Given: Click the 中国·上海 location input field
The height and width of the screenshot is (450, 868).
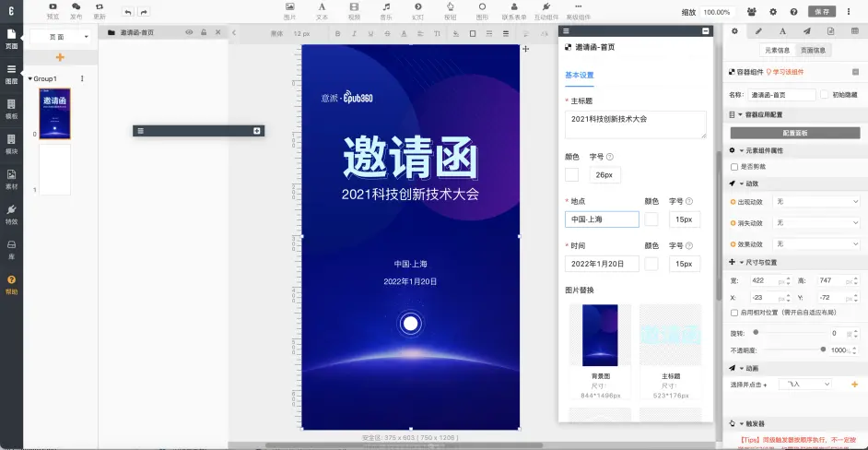Looking at the screenshot, I should point(602,219).
